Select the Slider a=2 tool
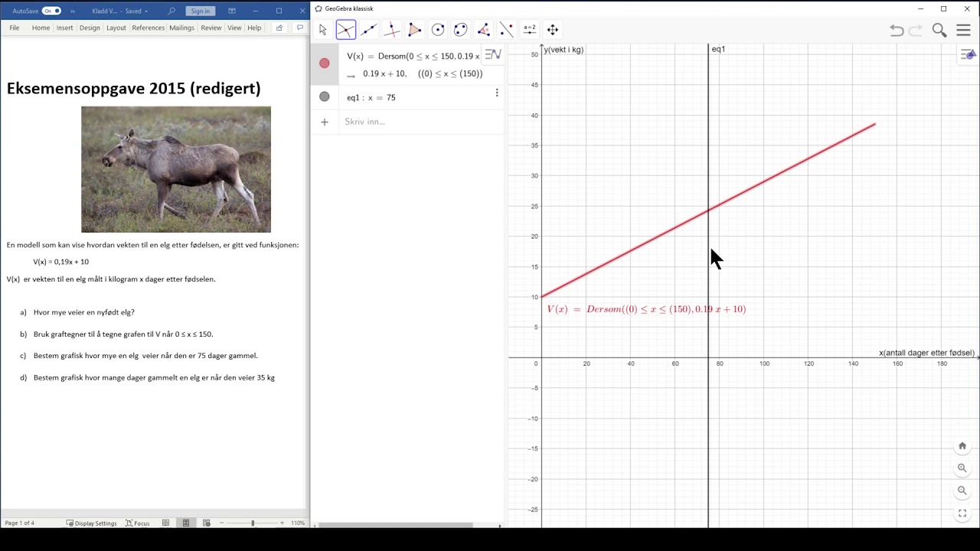980x551 pixels. click(x=530, y=30)
